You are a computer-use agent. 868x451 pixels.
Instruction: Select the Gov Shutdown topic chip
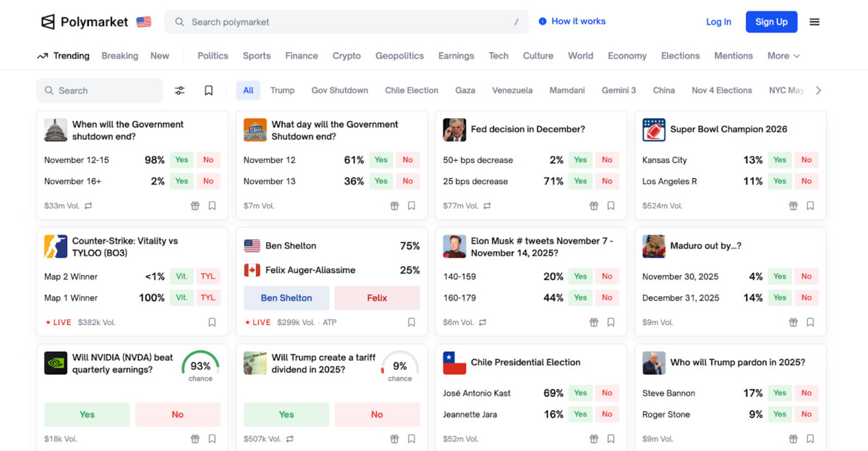point(339,90)
